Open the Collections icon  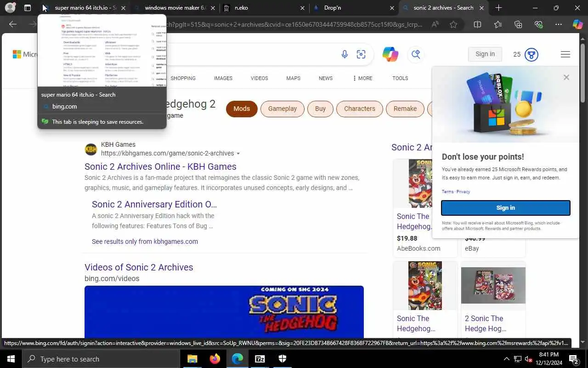(x=518, y=24)
